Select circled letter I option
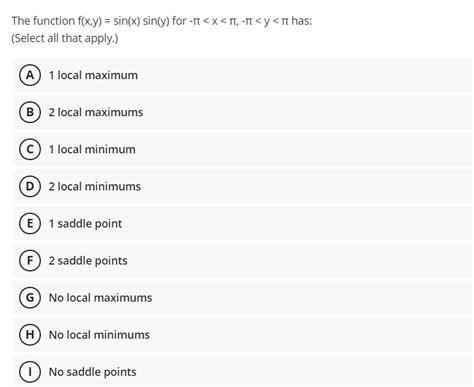The height and width of the screenshot is (387, 474). coord(30,372)
